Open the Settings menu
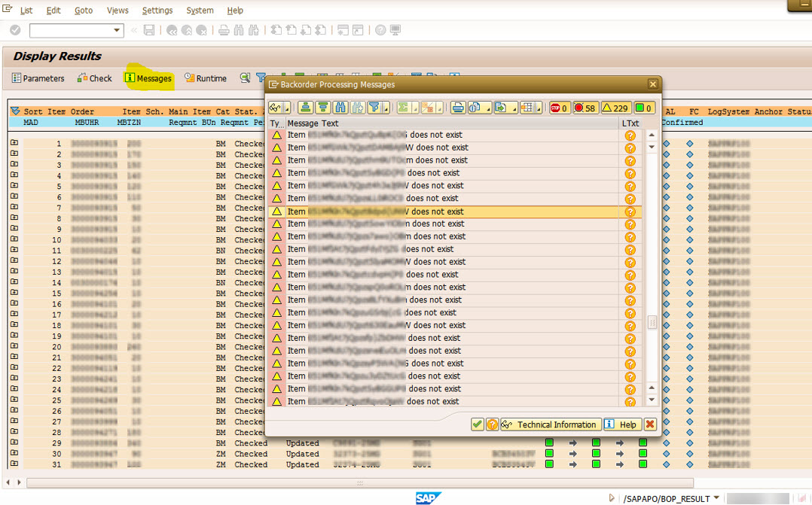Screen dimensions: 812x505 click(x=157, y=11)
